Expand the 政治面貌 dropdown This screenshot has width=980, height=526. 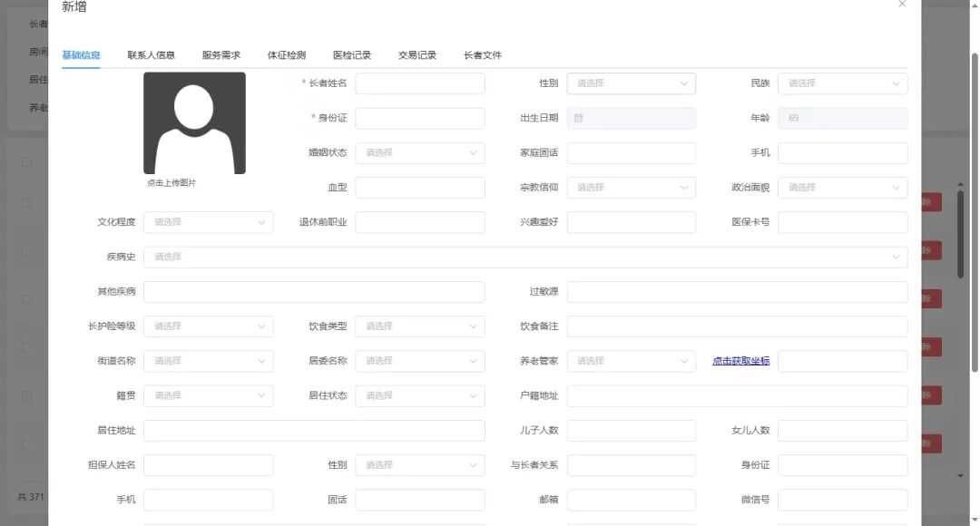842,188
